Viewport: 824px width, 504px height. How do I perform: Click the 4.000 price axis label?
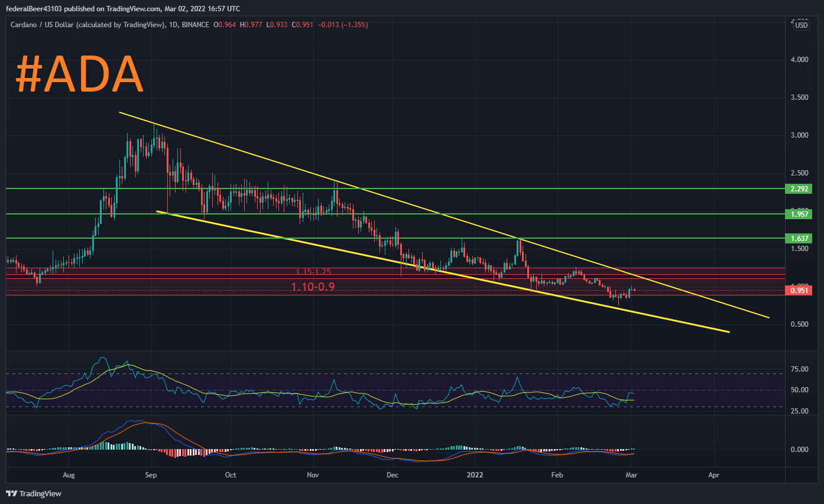point(800,60)
